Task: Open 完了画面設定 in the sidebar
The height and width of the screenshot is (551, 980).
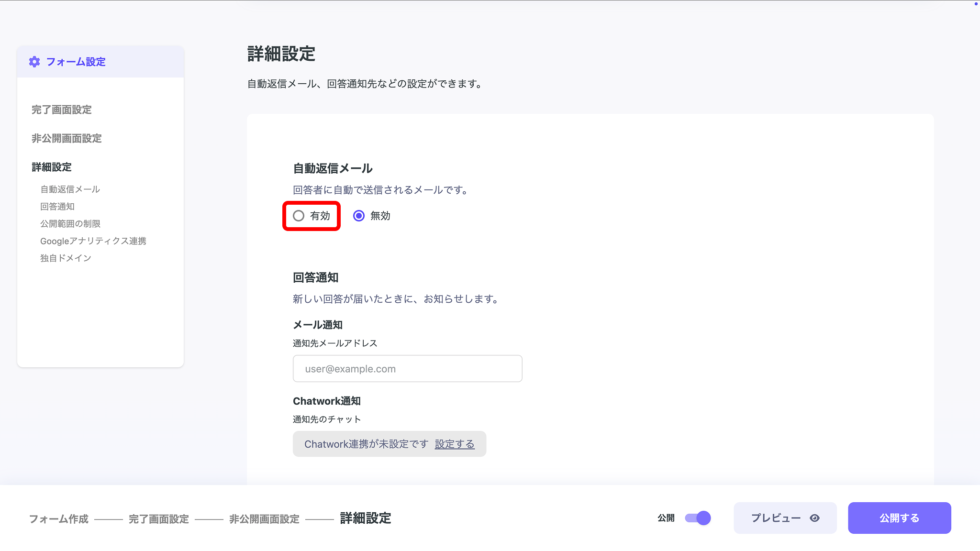Action: click(61, 110)
